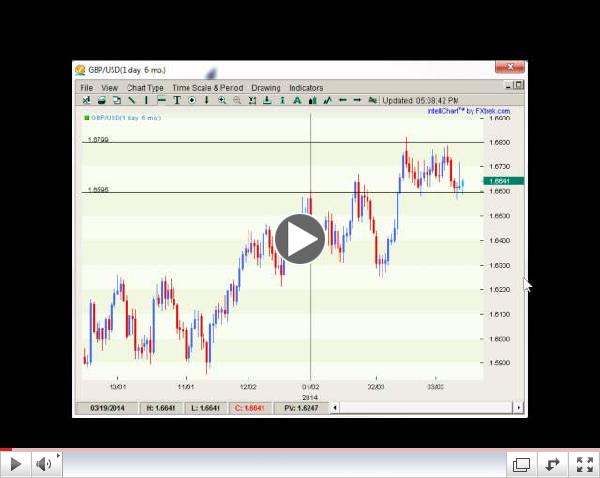Select the vertical line drawing tool

click(146, 100)
